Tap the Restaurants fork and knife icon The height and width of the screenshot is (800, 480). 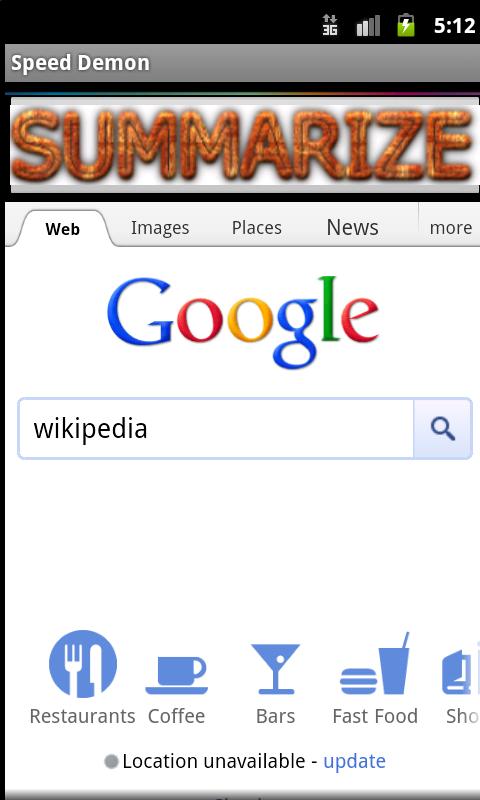tap(83, 663)
